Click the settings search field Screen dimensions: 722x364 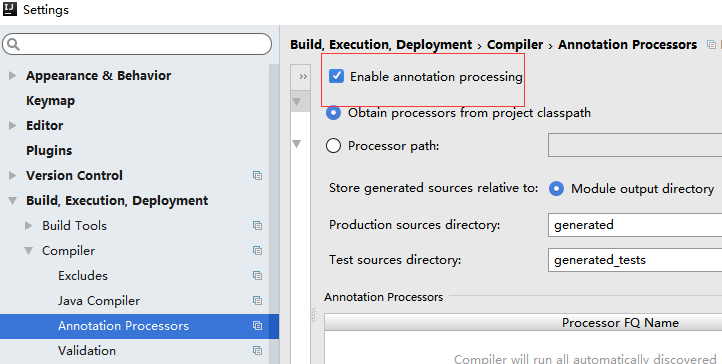137,44
